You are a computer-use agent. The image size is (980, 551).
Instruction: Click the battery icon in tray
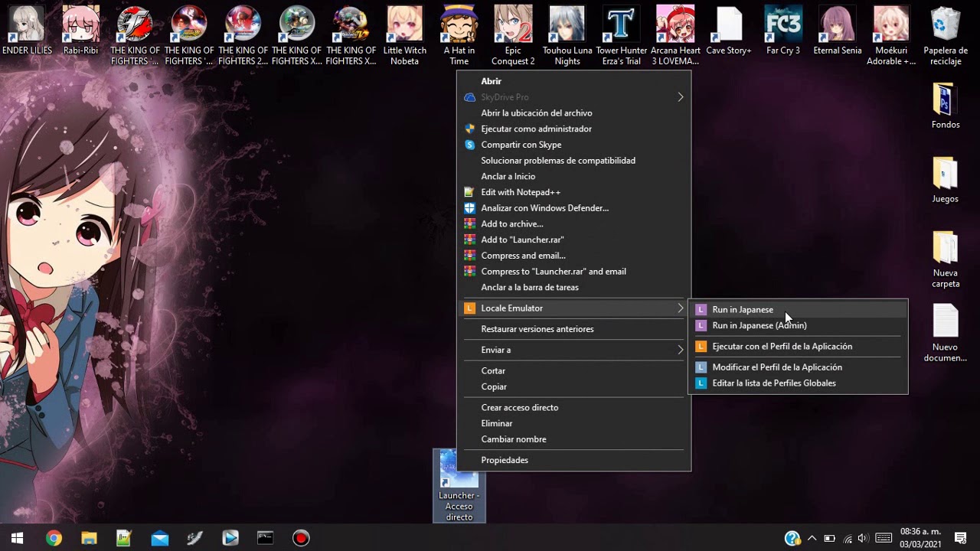[x=829, y=538]
